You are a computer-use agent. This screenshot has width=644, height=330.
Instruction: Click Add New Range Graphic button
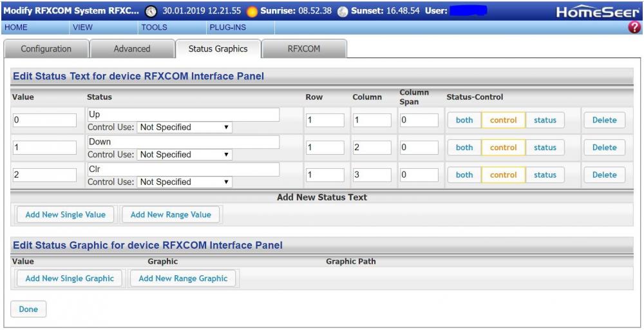[x=183, y=278]
